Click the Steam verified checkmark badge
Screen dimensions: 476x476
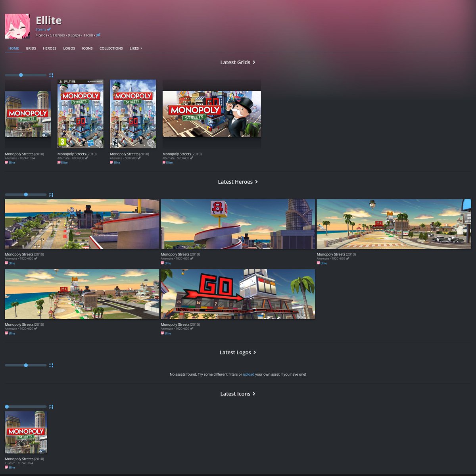(50, 29)
